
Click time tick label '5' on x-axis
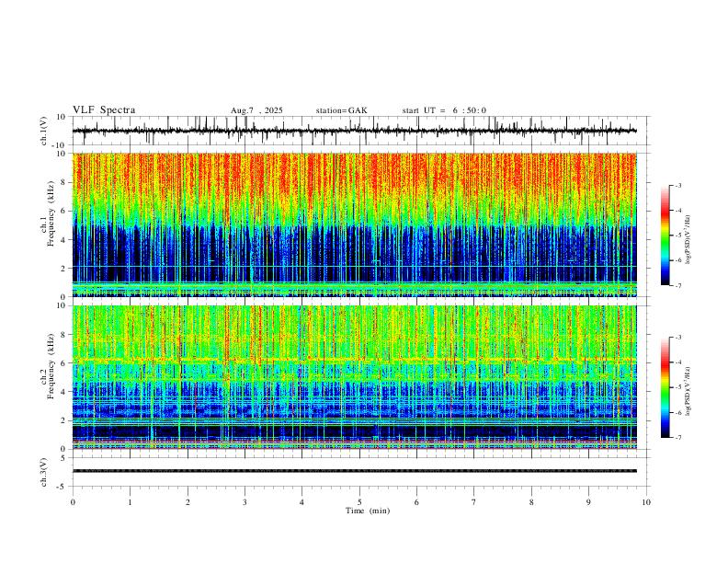(x=359, y=502)
